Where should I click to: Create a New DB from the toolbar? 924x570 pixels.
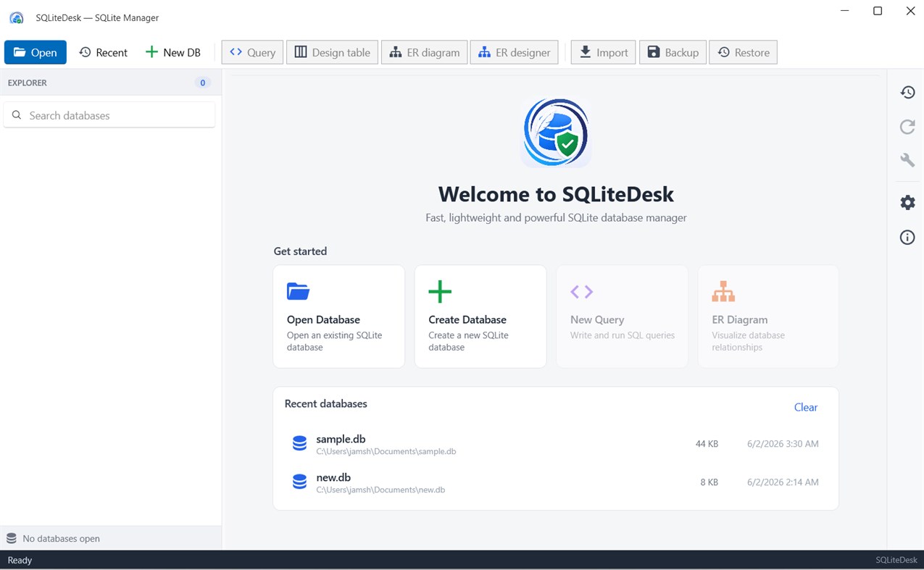pos(173,52)
